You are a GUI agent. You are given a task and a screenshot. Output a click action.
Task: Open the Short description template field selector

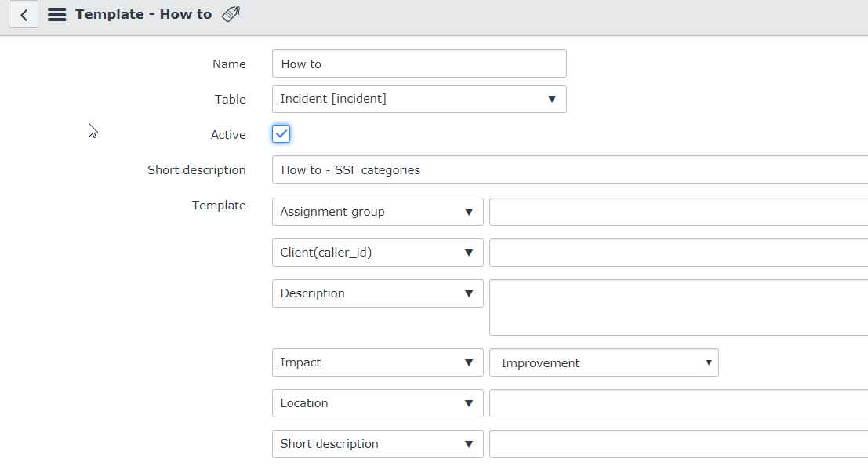pos(377,443)
